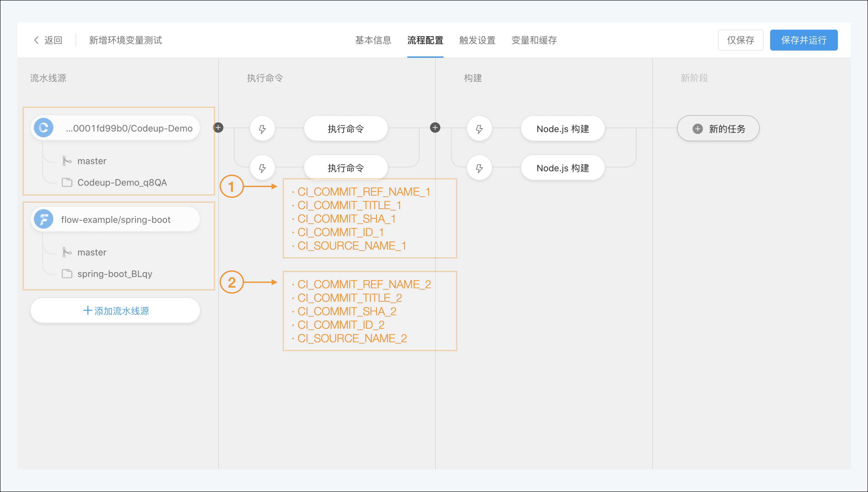Click master branch under spring-boot
The width and height of the screenshot is (868, 492).
[x=92, y=252]
